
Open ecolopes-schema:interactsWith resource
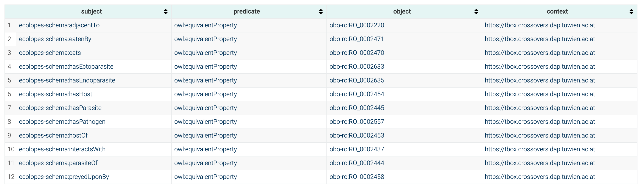pos(62,149)
